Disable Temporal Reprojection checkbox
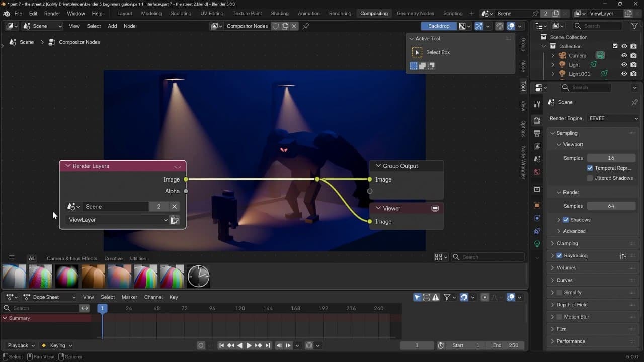This screenshot has width=644, height=362. [590, 168]
